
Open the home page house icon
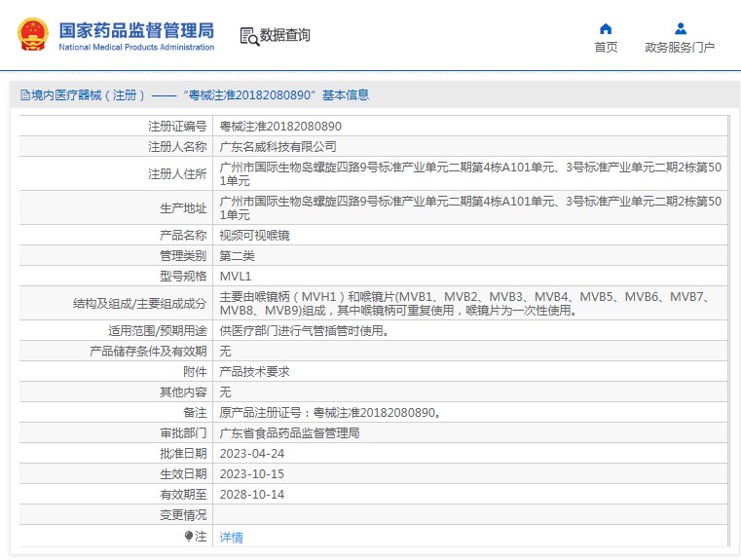tap(606, 29)
